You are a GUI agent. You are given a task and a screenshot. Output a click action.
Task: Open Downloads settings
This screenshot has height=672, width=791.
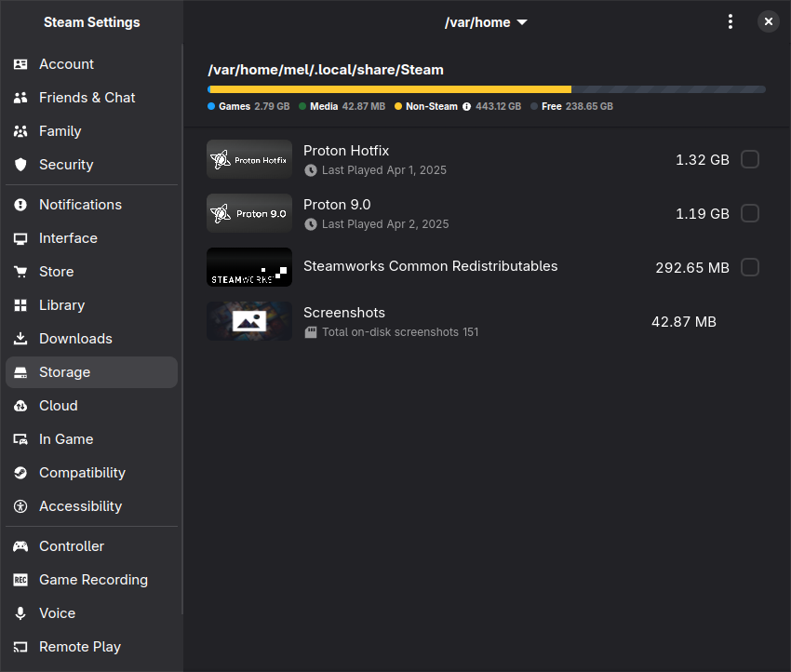pos(91,339)
